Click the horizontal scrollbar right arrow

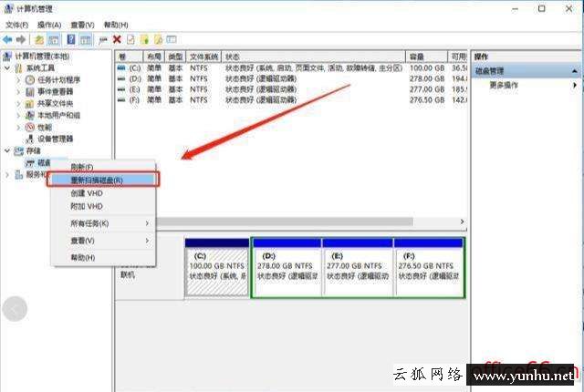tap(463, 222)
